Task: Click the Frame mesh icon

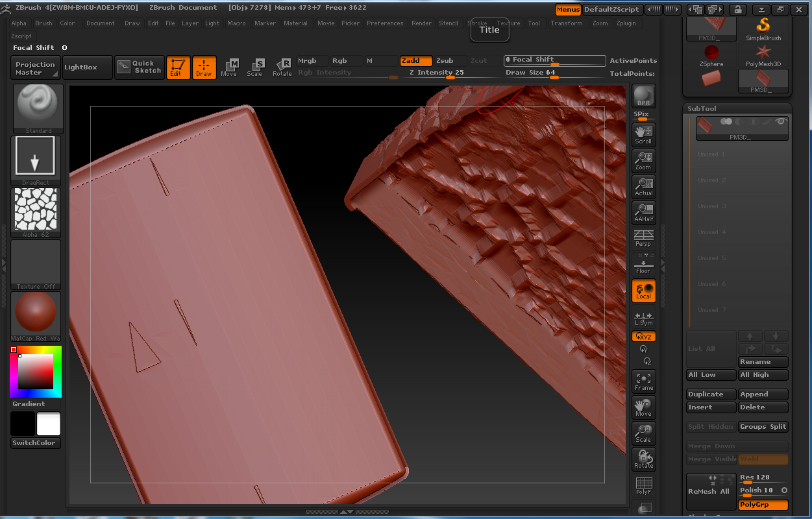Action: click(x=643, y=381)
